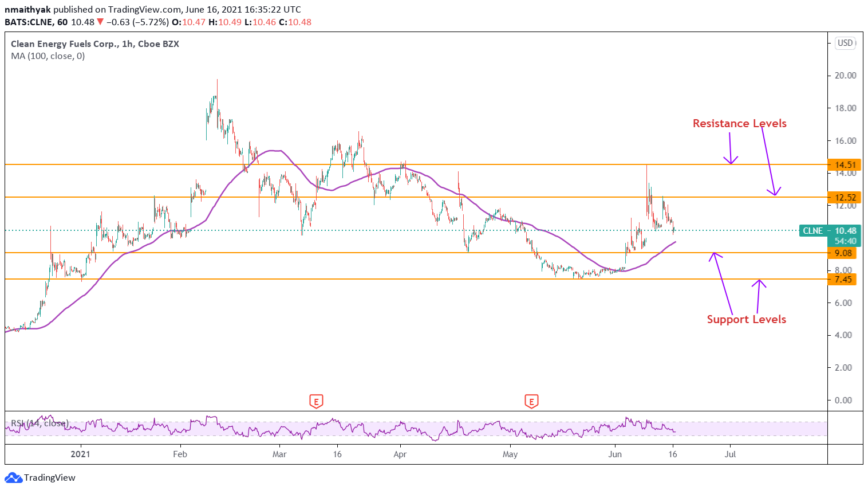Viewport: 868px width, 491px height.
Task: Click the nmaithyak author name
Action: coord(27,10)
